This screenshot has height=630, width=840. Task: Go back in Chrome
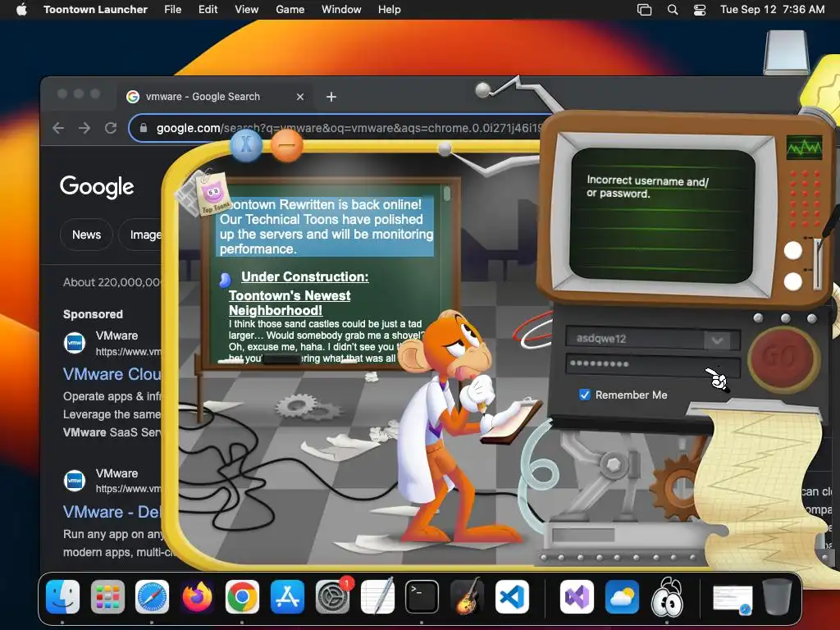(58, 128)
